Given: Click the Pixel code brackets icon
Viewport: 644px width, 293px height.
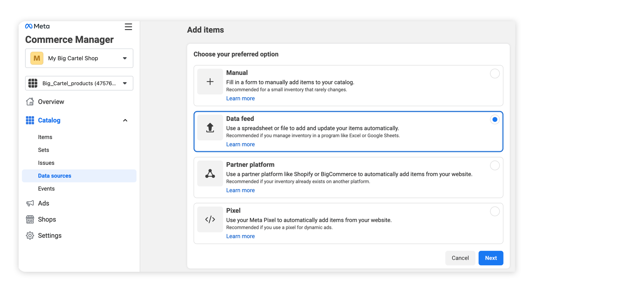Looking at the screenshot, I should [210, 219].
